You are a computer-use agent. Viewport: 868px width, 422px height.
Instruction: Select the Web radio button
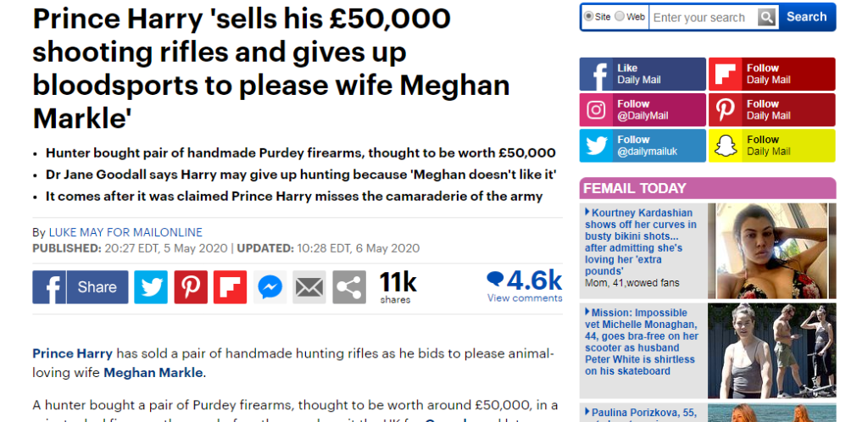(620, 17)
